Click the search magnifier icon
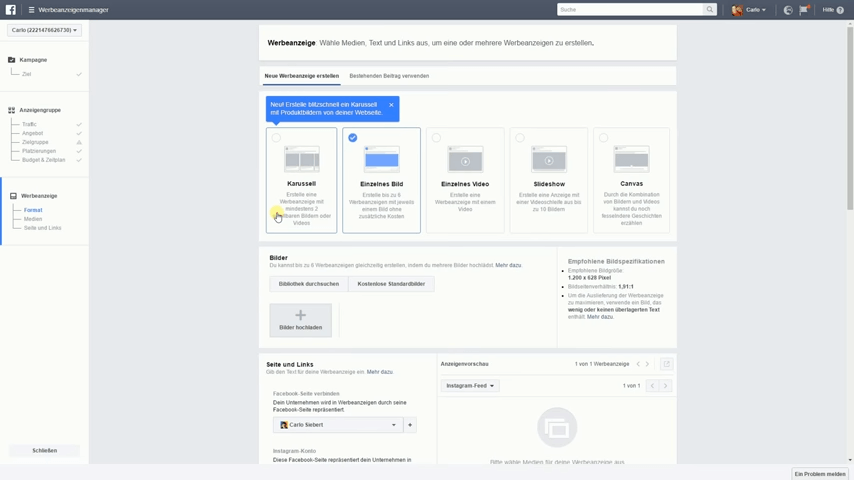Screen dimensions: 854x480 click(710, 10)
